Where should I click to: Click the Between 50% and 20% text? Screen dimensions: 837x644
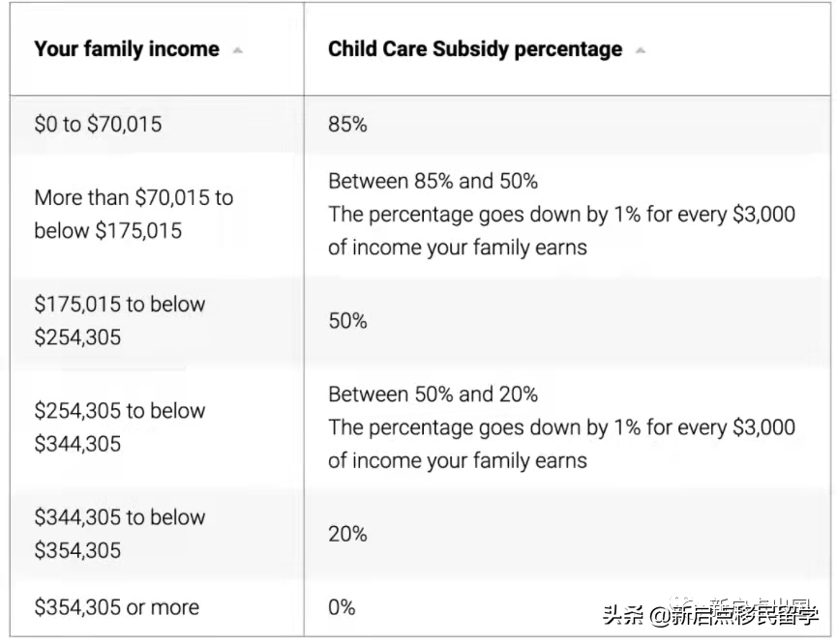433,395
